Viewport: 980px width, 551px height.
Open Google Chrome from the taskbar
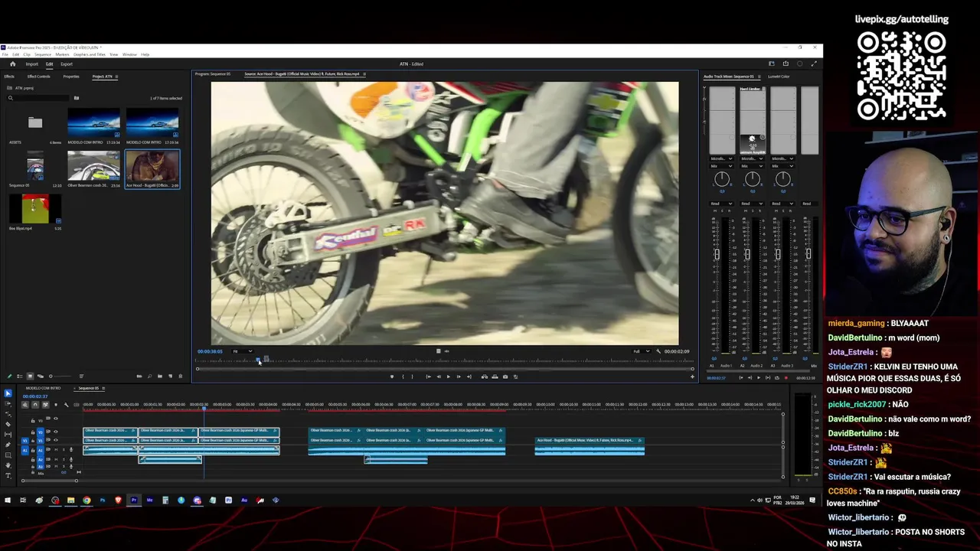point(87,500)
